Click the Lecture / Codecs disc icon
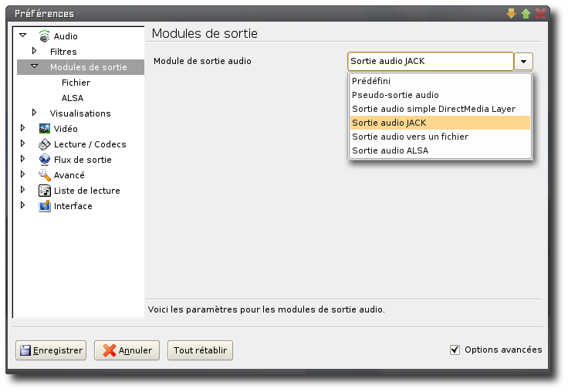The height and width of the screenshot is (392, 568). coord(44,144)
